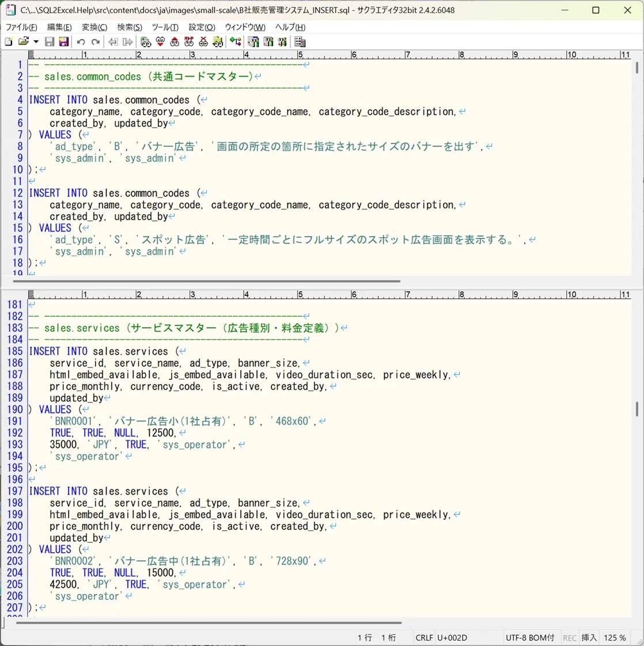Click the grey Save floppy icon
The image size is (644, 646).
(50, 41)
